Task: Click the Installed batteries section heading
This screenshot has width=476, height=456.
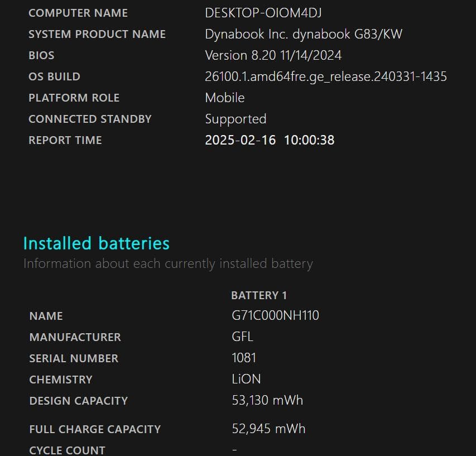Action: coord(95,243)
